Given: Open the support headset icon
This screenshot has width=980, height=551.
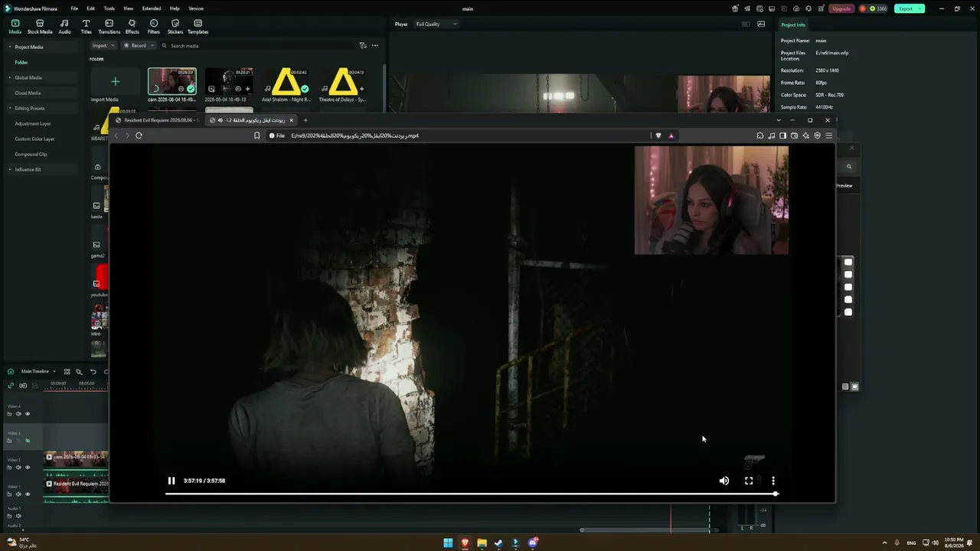Looking at the screenshot, I should pos(807,8).
